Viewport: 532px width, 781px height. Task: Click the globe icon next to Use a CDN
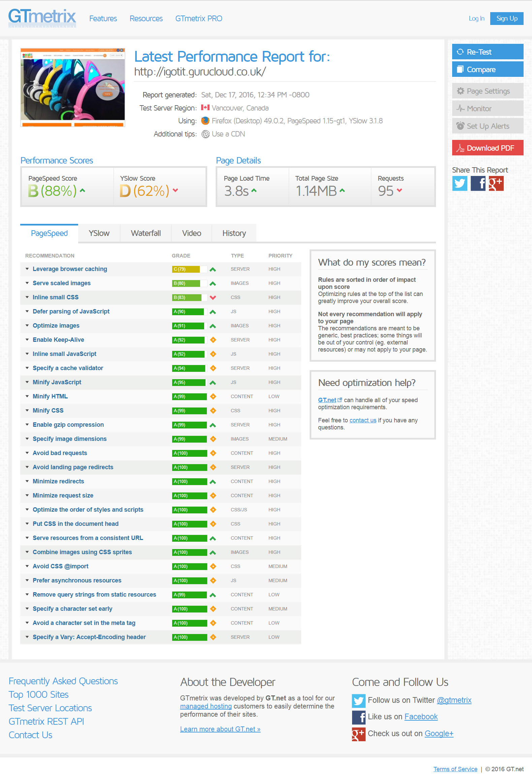[205, 134]
